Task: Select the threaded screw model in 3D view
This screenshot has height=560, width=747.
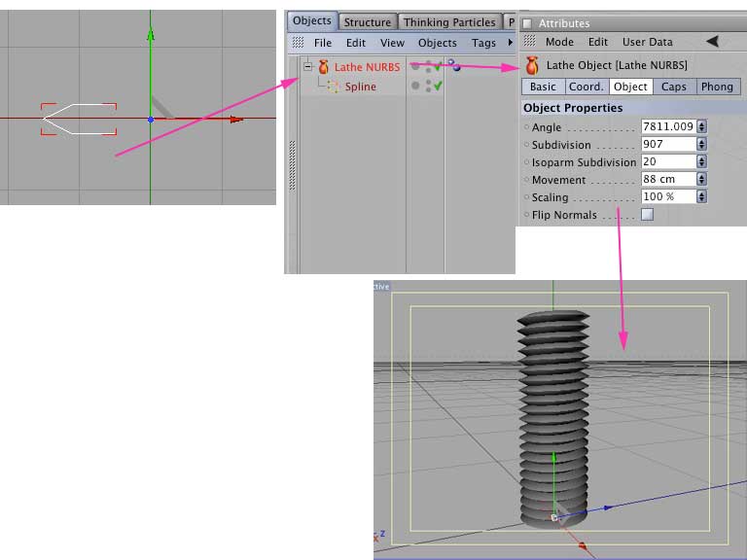Action: [553, 419]
